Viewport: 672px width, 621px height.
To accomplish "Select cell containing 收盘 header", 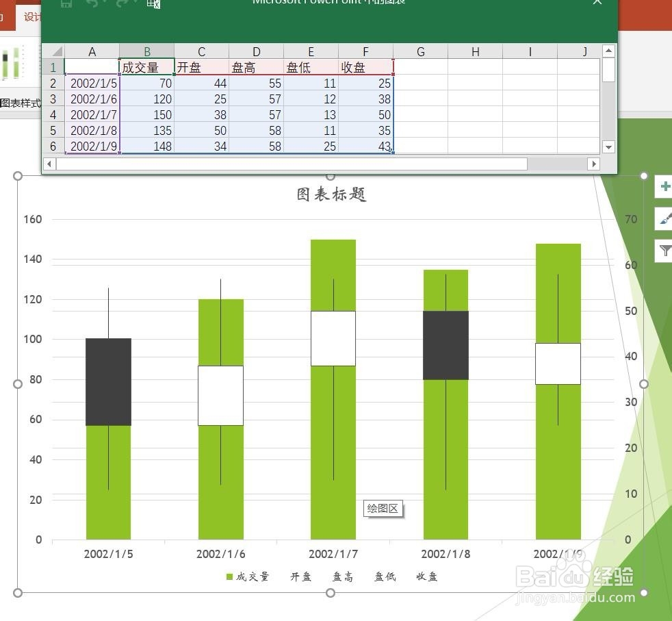I will (365, 67).
